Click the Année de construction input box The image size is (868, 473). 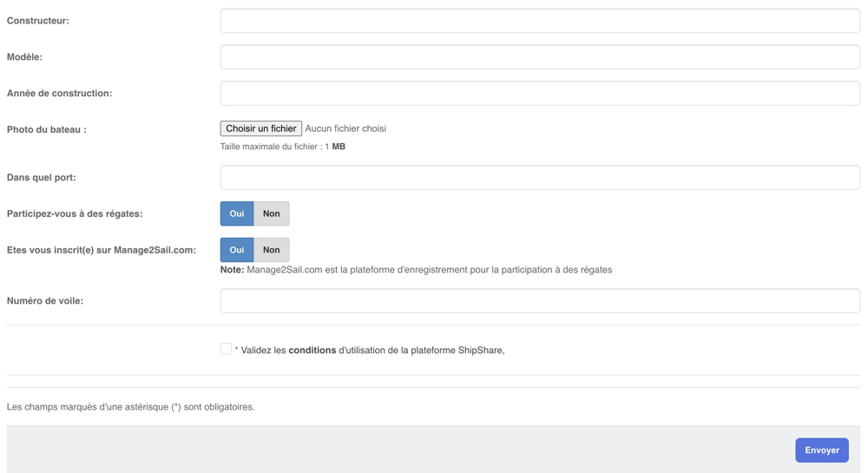pyautogui.click(x=539, y=94)
